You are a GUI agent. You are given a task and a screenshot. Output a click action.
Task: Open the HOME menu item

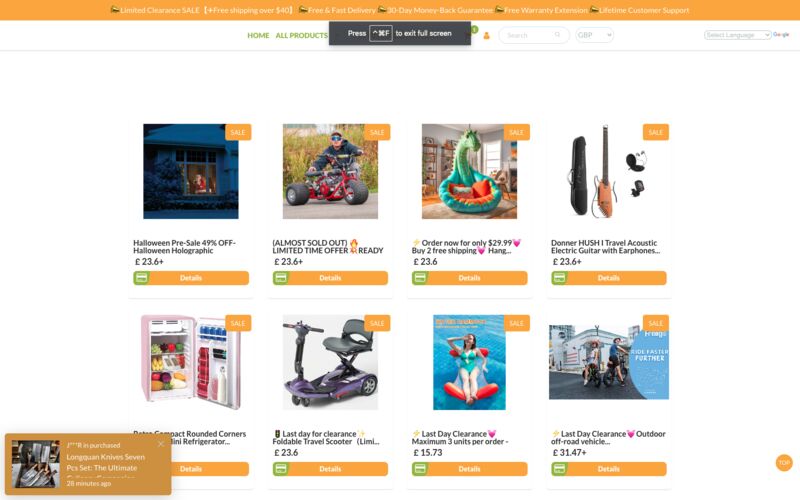tap(258, 35)
